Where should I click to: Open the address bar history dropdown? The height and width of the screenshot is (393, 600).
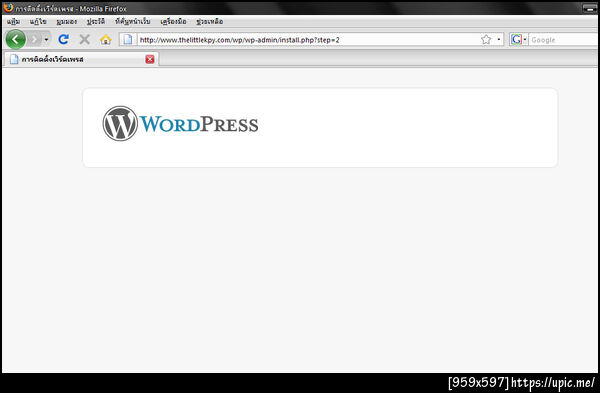pyautogui.click(x=499, y=39)
